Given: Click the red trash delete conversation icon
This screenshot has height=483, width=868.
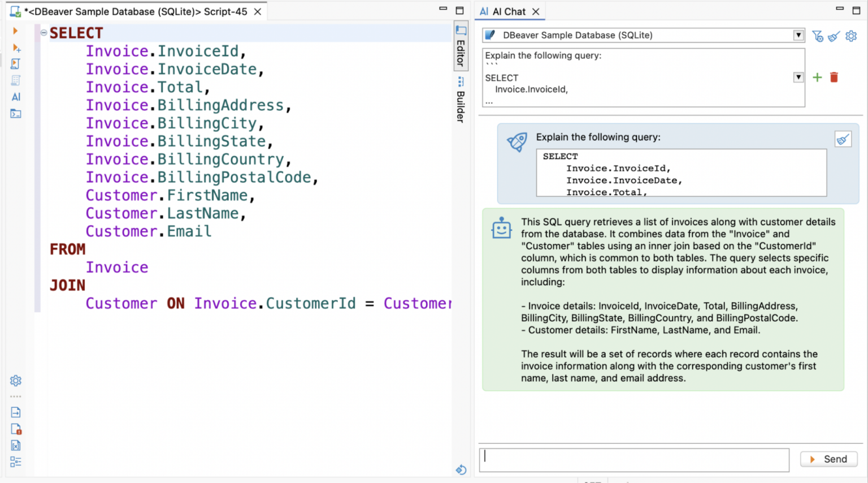Looking at the screenshot, I should coord(834,77).
